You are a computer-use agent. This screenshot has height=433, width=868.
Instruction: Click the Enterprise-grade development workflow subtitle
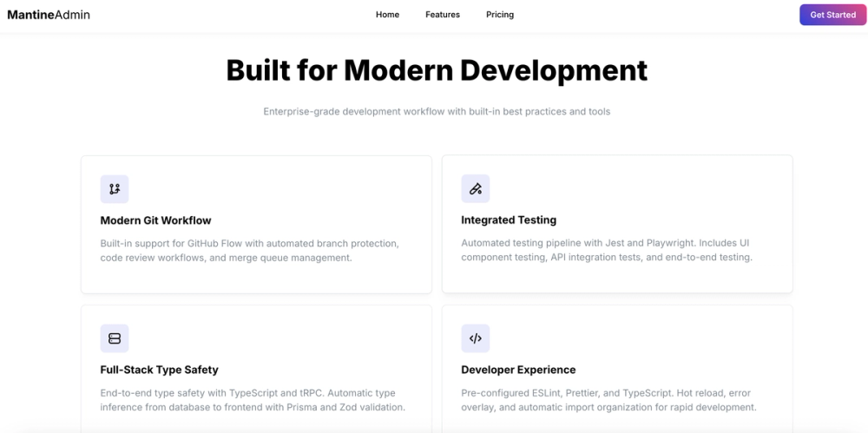[437, 111]
